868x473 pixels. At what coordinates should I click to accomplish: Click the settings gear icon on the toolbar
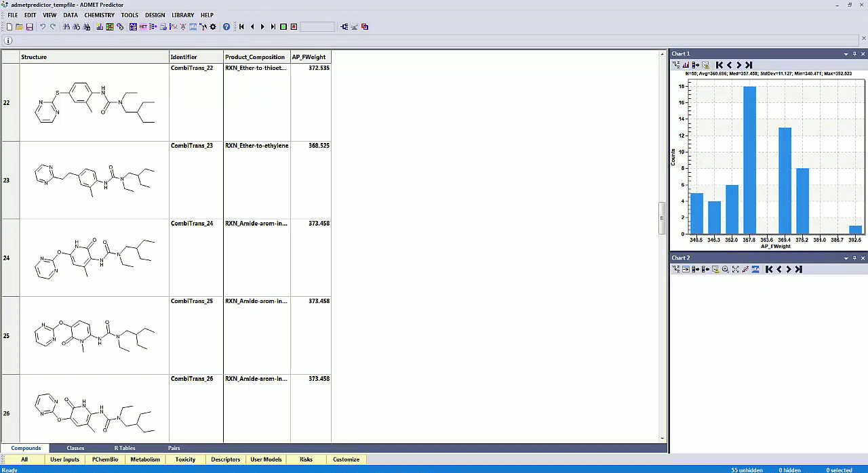tap(214, 26)
